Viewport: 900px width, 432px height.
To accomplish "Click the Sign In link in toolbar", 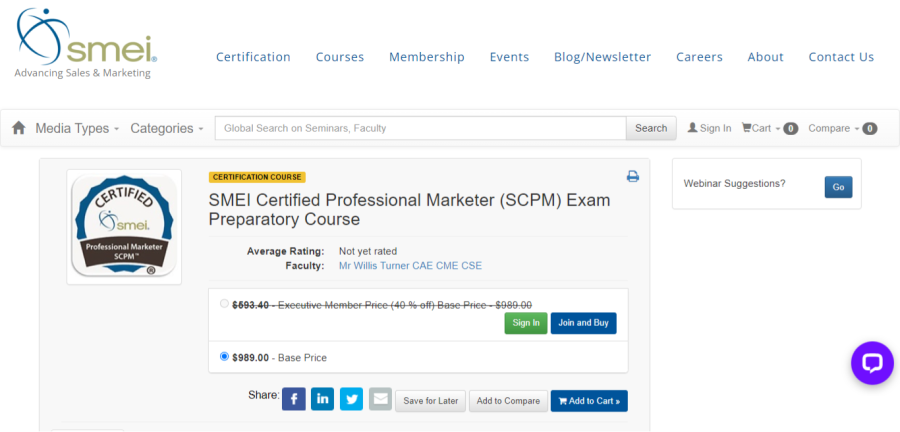I will coord(709,129).
